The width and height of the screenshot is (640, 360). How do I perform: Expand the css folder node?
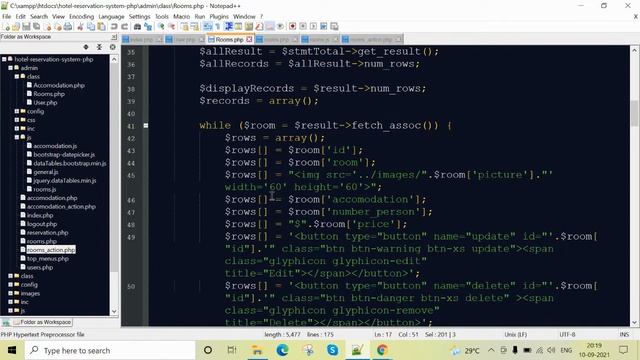click(x=17, y=120)
